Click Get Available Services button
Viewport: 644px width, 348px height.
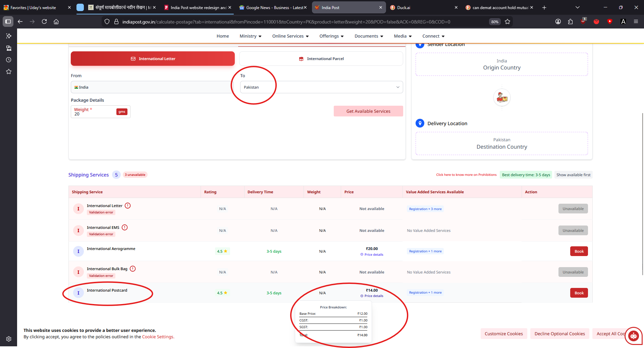coord(368,111)
